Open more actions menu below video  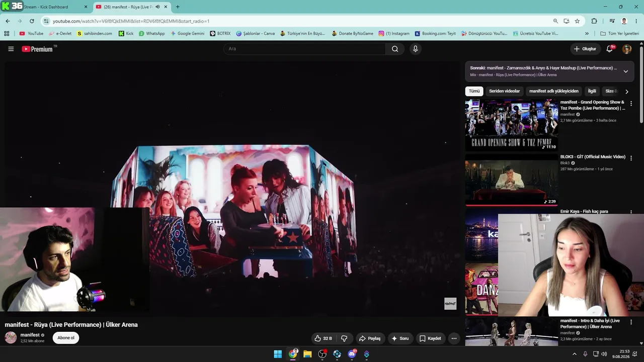454,338
